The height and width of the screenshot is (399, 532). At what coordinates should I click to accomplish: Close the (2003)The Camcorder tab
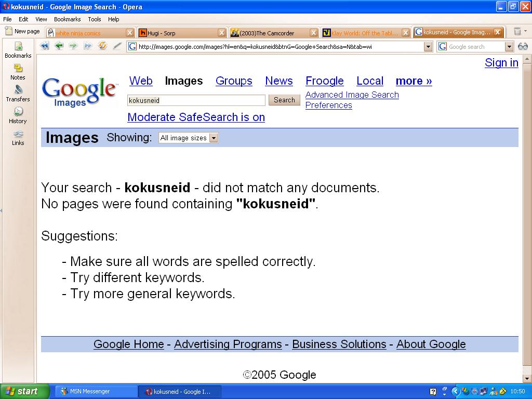coord(314,33)
